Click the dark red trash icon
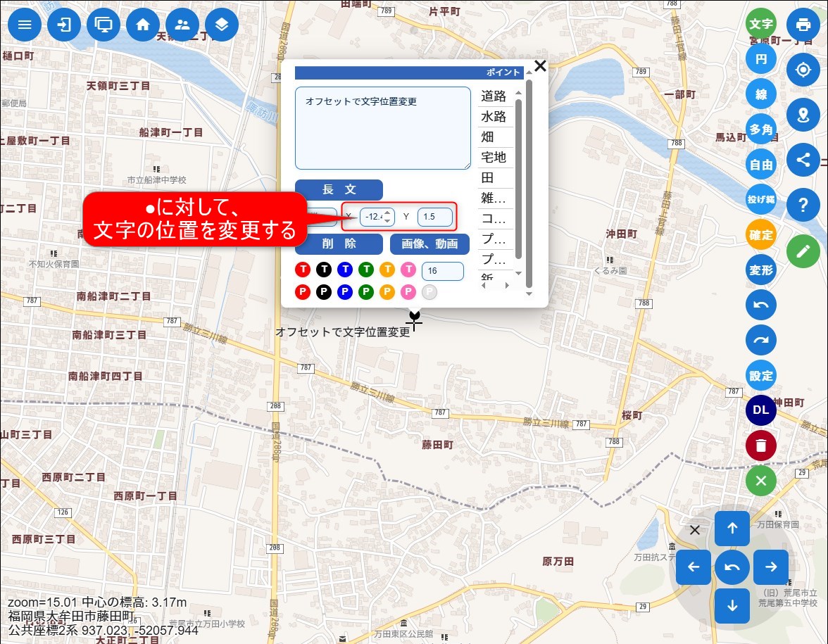 760,446
